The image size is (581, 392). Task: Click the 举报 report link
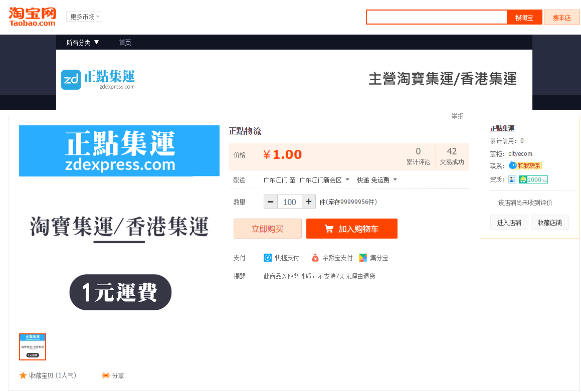[457, 116]
